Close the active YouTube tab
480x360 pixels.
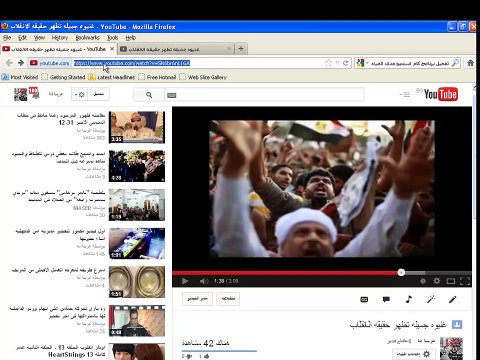tap(112, 49)
